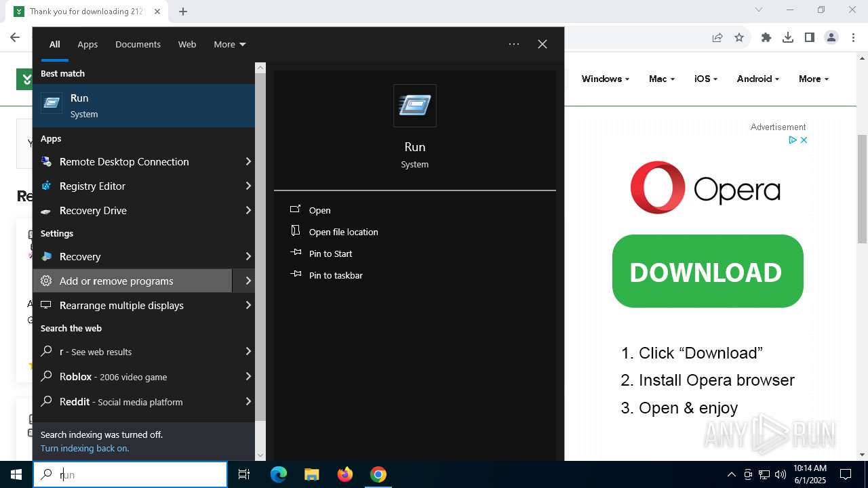Open the Windows site menu dropdown

tap(606, 79)
